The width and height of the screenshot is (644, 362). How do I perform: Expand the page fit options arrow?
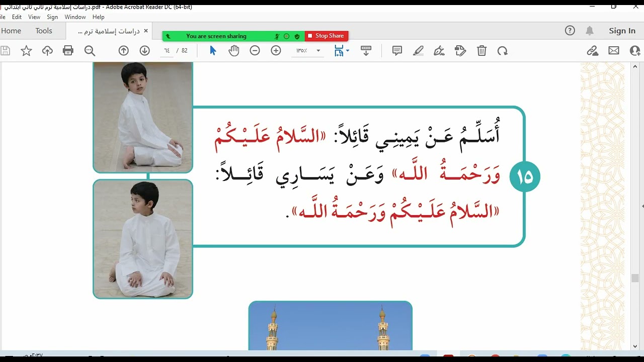pos(348,51)
